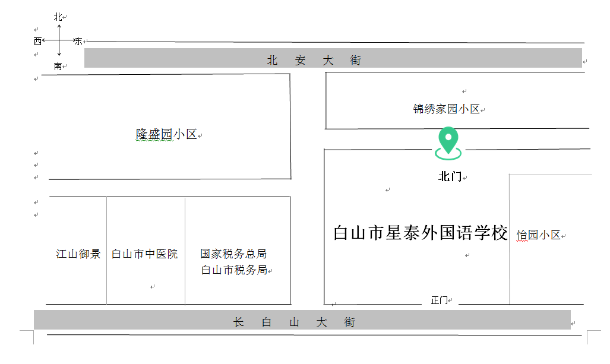Select the compass cross arrows graphic
Screen dimensions: 610x364
coord(59,41)
